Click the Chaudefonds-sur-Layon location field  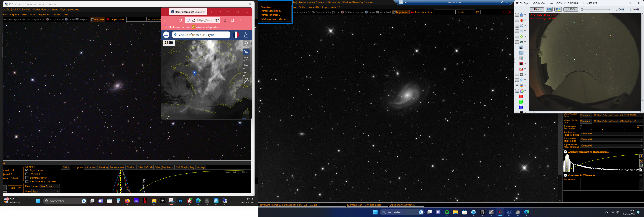[x=201, y=35]
